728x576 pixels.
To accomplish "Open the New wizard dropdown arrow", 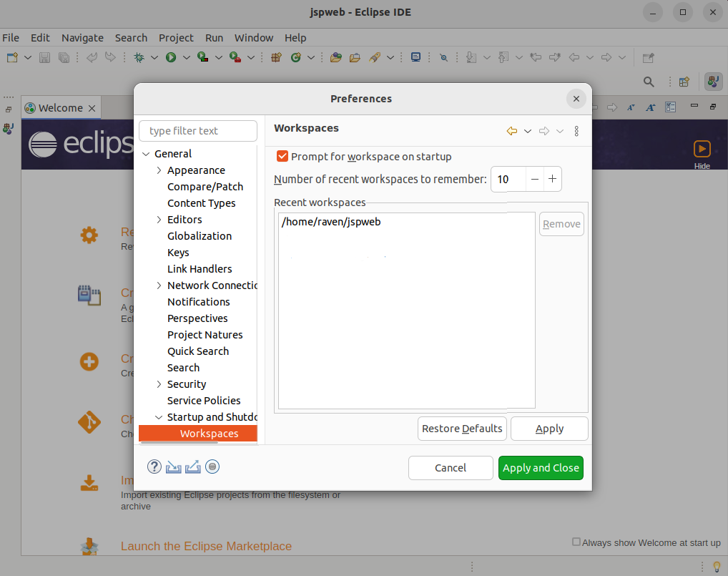I will pyautogui.click(x=28, y=57).
